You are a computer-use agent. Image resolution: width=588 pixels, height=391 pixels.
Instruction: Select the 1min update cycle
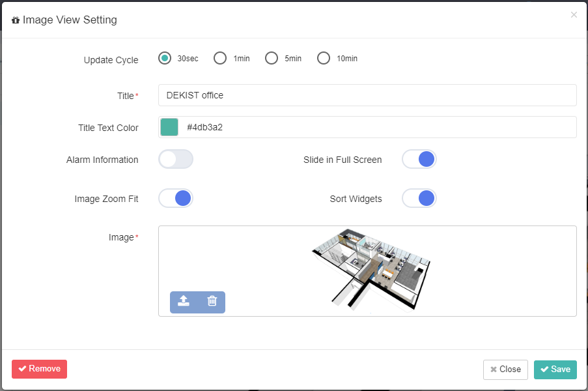click(220, 58)
